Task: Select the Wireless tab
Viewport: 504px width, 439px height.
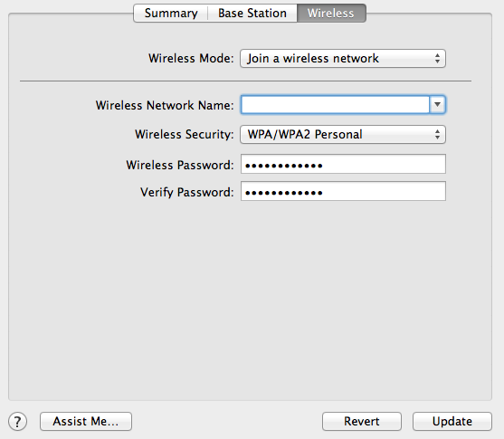Action: 331,14
